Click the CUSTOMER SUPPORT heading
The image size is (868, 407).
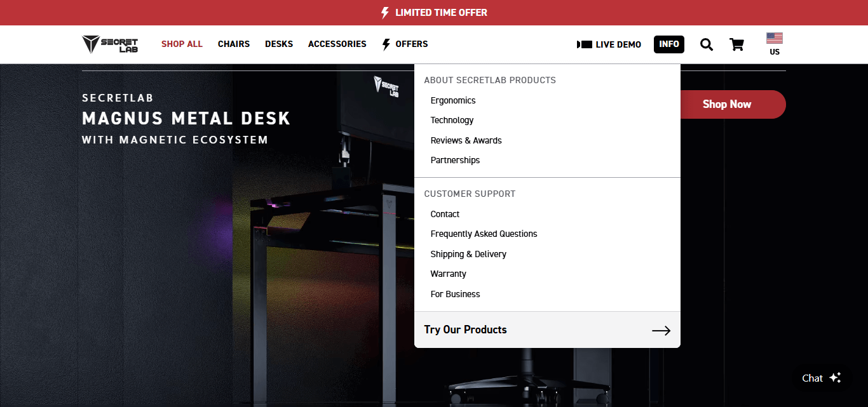[470, 194]
